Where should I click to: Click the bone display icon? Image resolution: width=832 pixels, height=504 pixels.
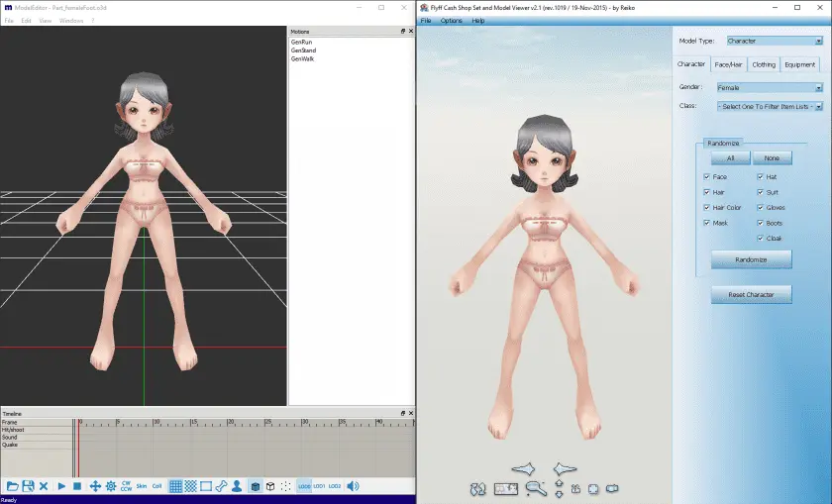tap(221, 486)
